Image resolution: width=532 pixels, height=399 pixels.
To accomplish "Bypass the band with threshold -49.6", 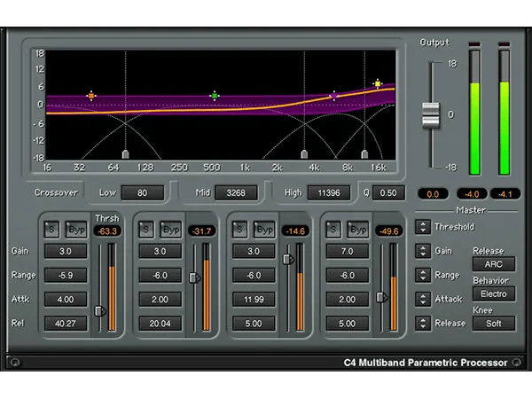I will pos(358,230).
